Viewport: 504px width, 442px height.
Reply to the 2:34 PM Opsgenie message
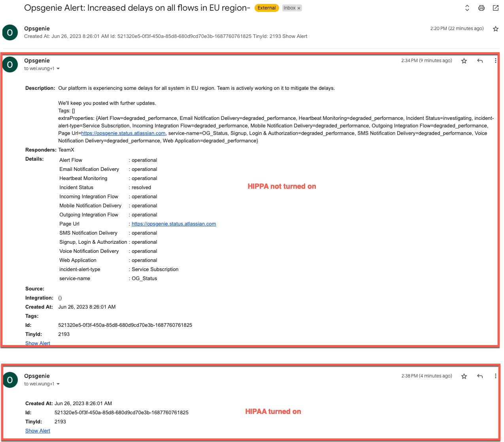(x=479, y=61)
